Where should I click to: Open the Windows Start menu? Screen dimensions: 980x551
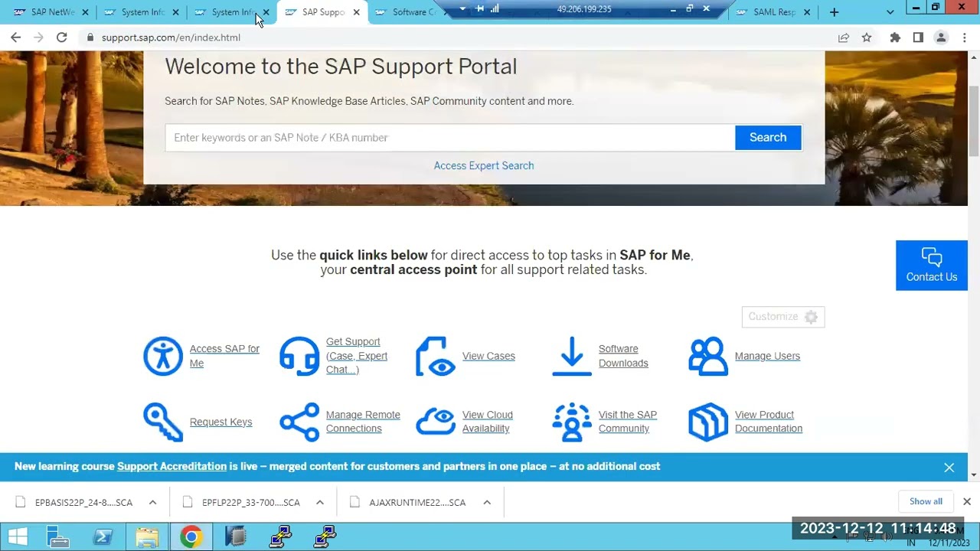pos(18,537)
